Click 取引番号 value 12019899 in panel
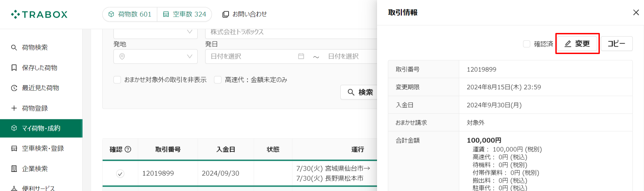 click(481, 69)
